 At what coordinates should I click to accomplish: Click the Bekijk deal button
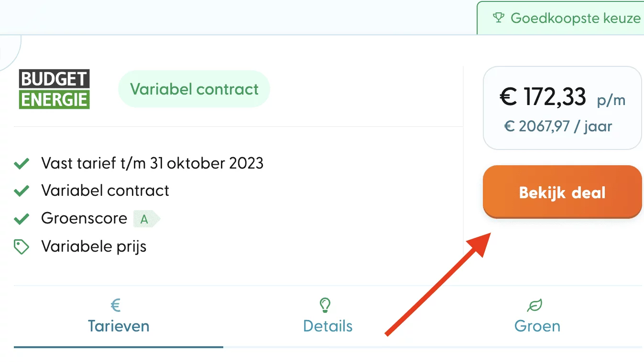pos(562,192)
